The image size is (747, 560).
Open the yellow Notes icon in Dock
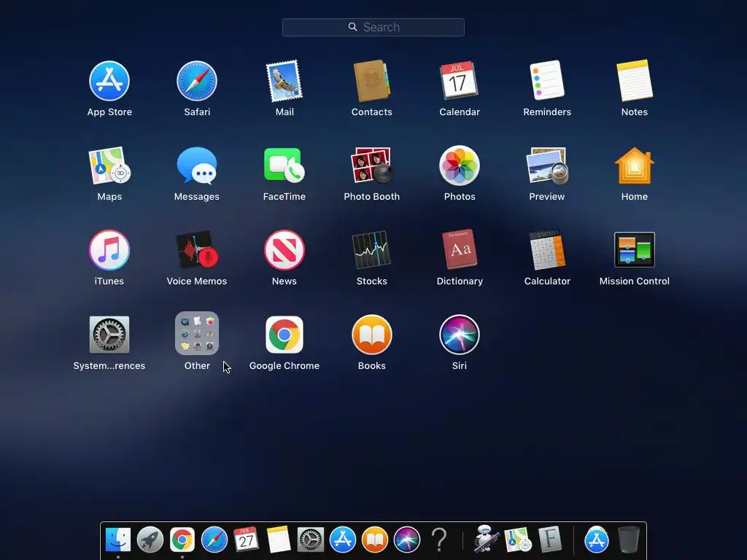278,540
